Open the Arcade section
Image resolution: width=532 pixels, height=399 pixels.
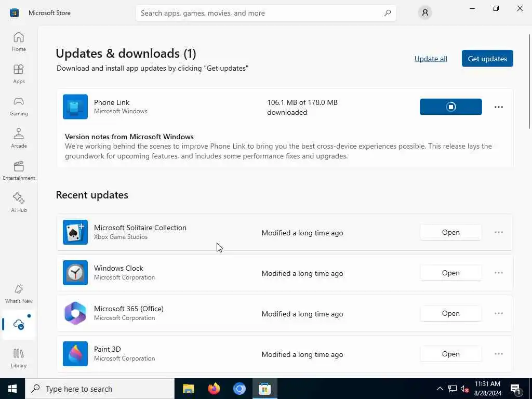[x=19, y=138]
